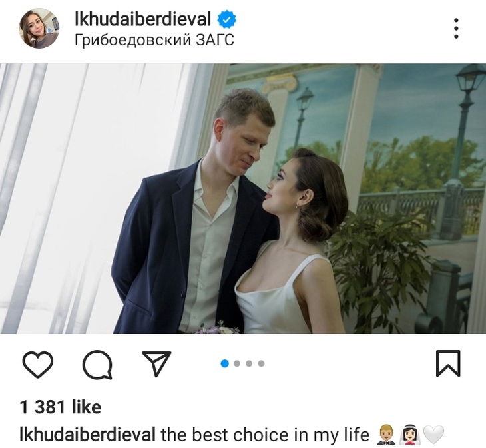Jump to second carousel dot

tap(237, 363)
